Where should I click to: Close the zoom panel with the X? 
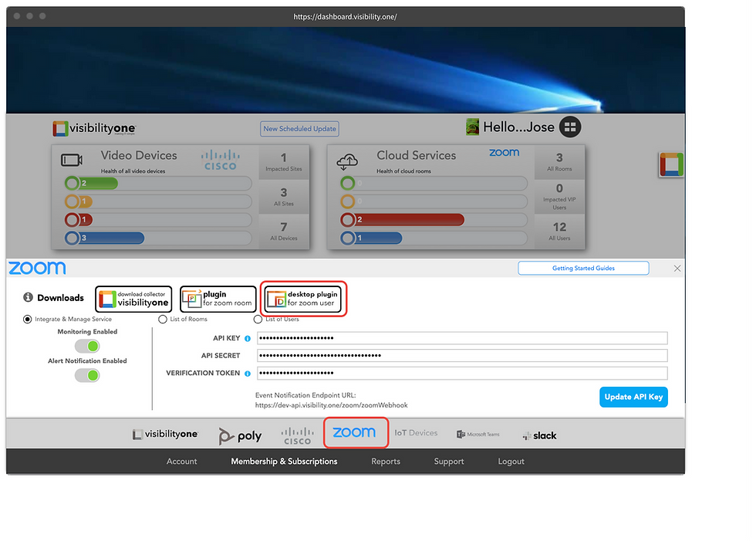click(x=677, y=268)
